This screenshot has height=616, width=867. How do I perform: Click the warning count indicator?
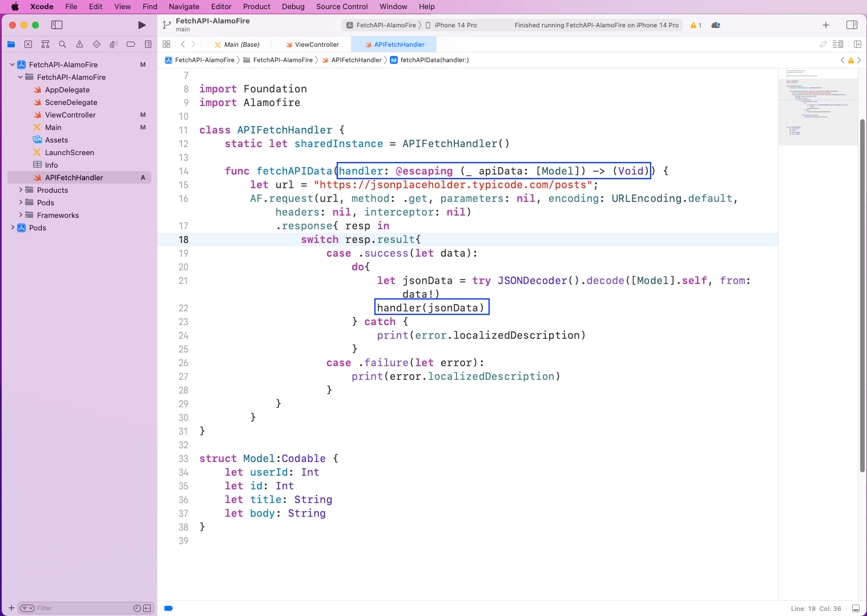(x=696, y=25)
